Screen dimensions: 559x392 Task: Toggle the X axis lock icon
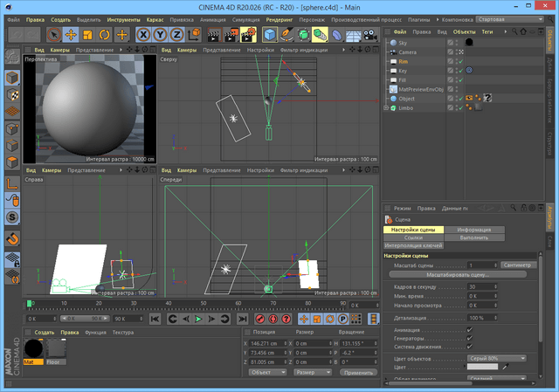pyautogui.click(x=145, y=34)
